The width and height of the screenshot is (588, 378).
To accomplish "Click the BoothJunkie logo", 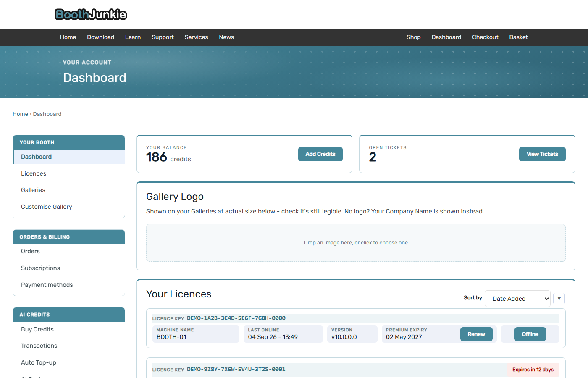I will click(91, 14).
